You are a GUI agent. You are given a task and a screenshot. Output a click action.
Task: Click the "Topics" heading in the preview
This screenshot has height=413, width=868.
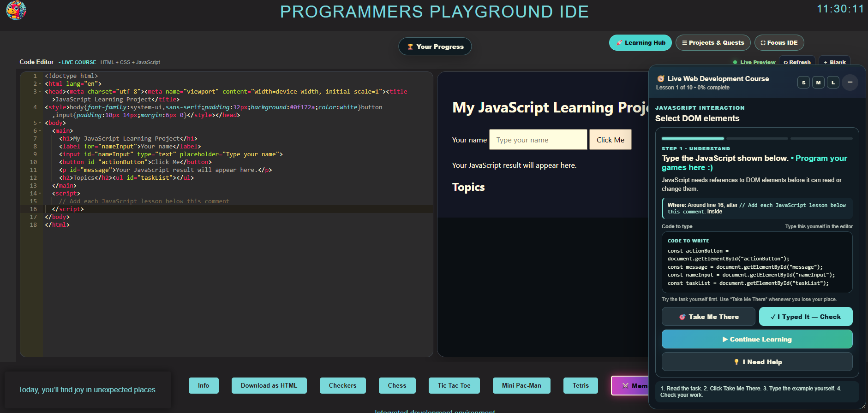(468, 187)
